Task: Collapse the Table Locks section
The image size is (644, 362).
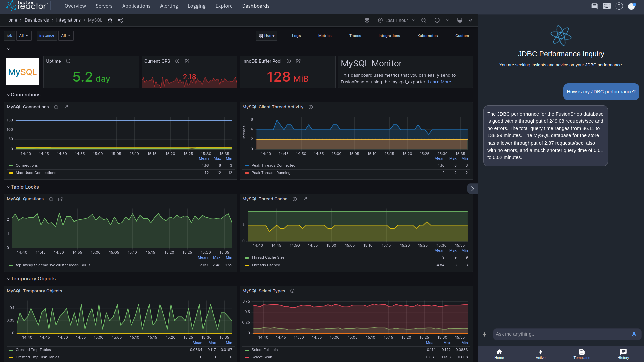Action: click(23, 187)
